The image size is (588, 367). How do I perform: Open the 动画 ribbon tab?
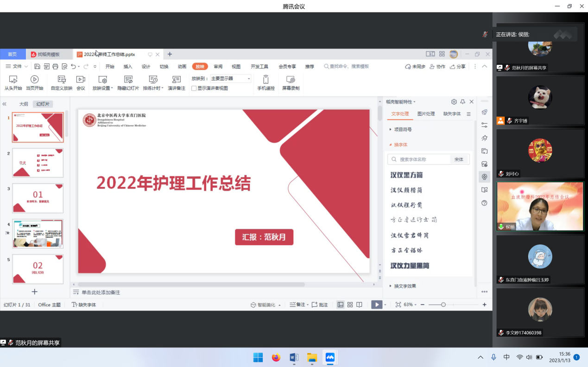coord(182,67)
